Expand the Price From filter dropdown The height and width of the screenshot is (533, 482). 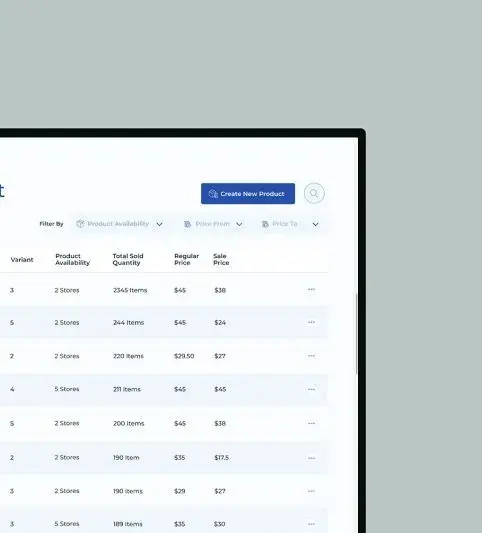213,224
